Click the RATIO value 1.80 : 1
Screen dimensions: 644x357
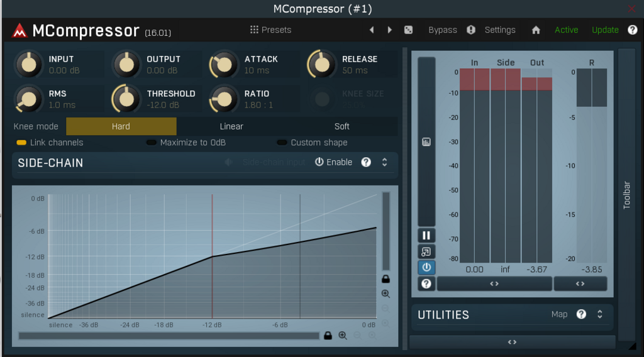[x=258, y=105]
